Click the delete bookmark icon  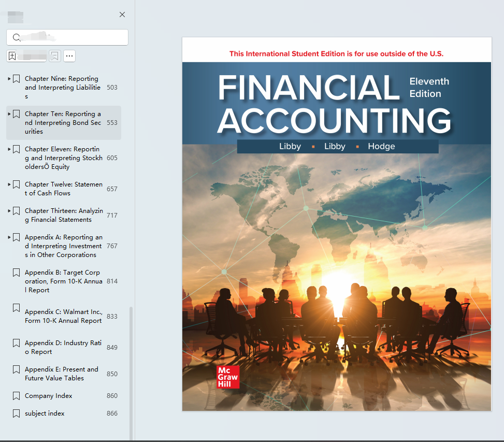54,56
